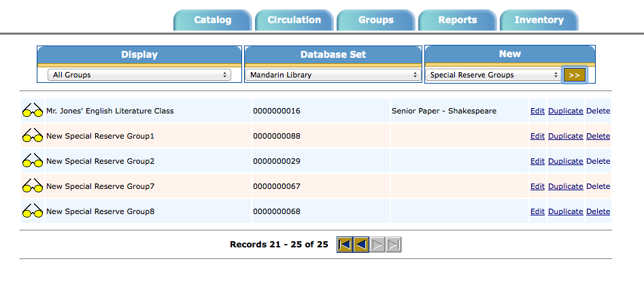This screenshot has height=299, width=644.
Task: Delete Mr. Jones' English Literature Class group
Action: click(598, 111)
